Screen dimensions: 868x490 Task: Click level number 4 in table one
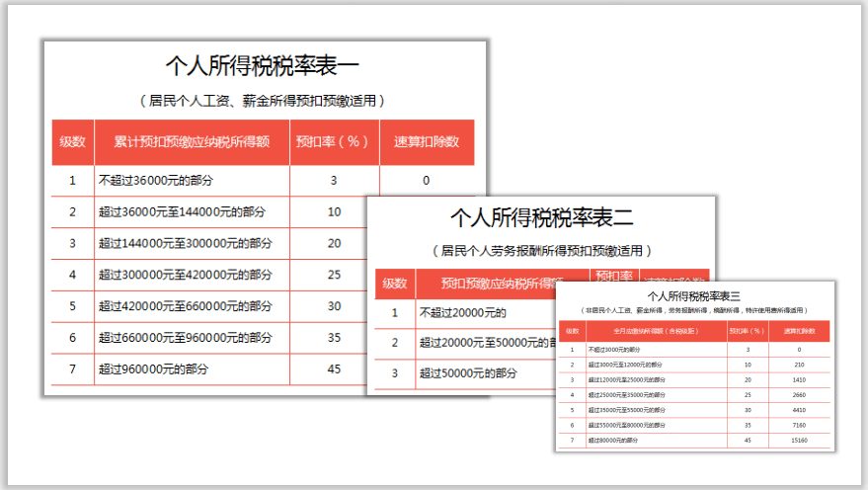pyautogui.click(x=72, y=276)
